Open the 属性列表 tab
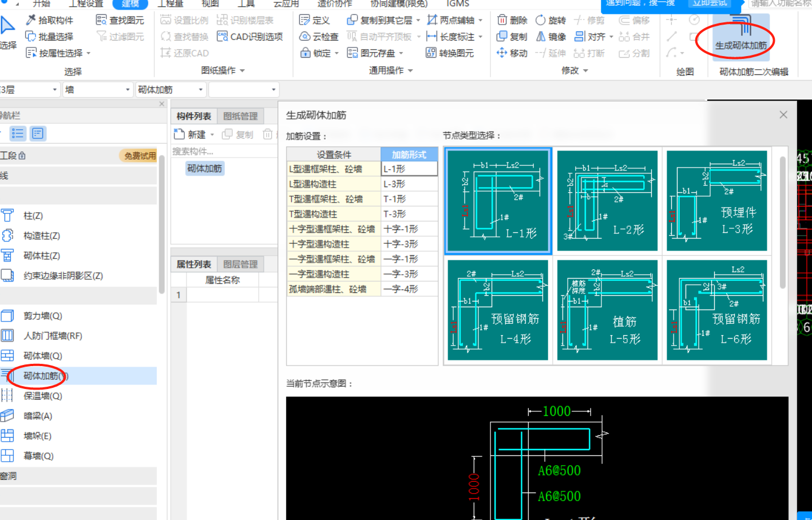 [x=194, y=264]
